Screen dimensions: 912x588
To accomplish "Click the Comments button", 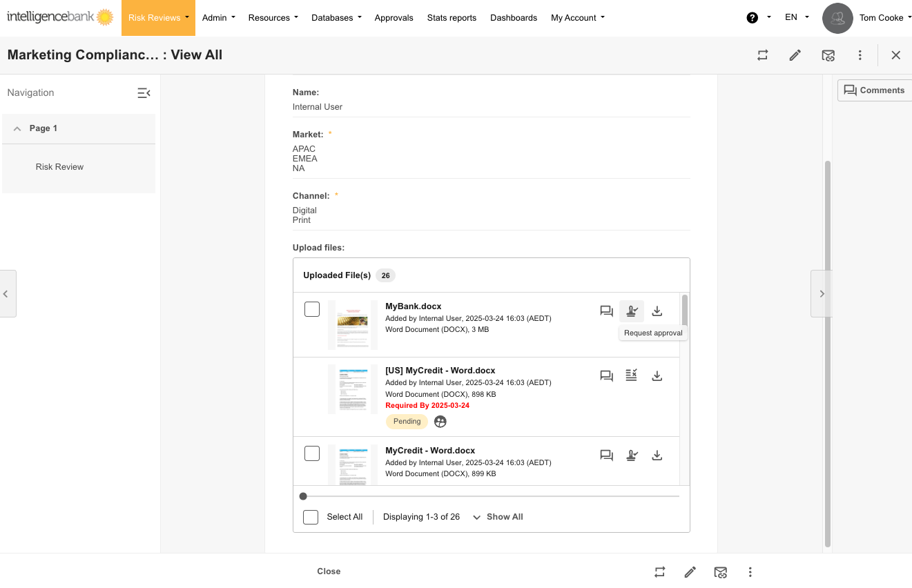I will pyautogui.click(x=874, y=90).
